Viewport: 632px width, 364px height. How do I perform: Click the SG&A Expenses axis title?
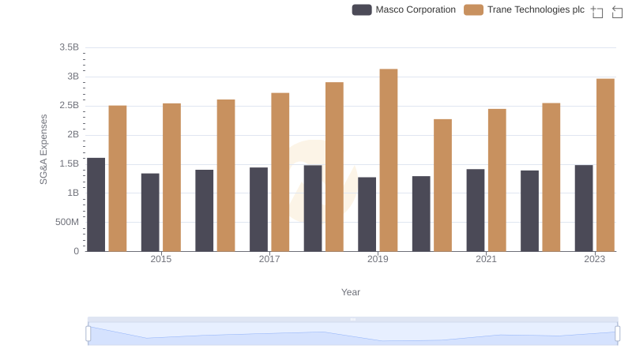43,149
